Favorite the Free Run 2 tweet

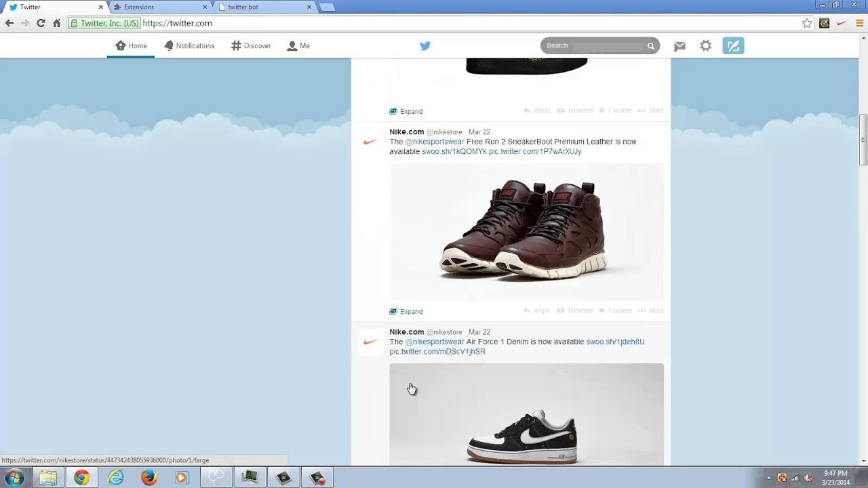(615, 311)
